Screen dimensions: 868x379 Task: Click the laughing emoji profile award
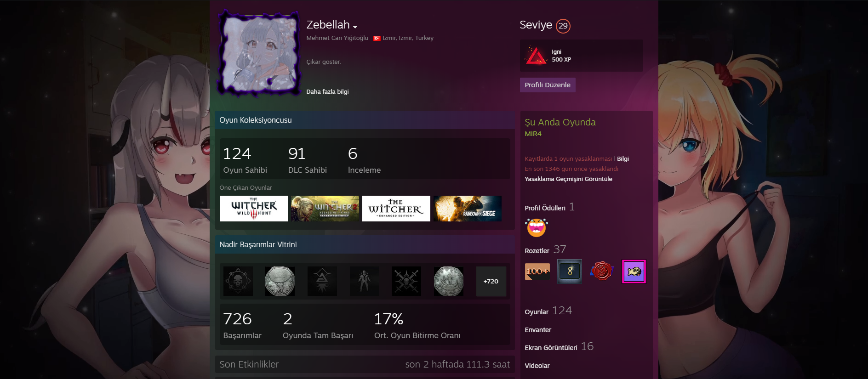tap(537, 227)
